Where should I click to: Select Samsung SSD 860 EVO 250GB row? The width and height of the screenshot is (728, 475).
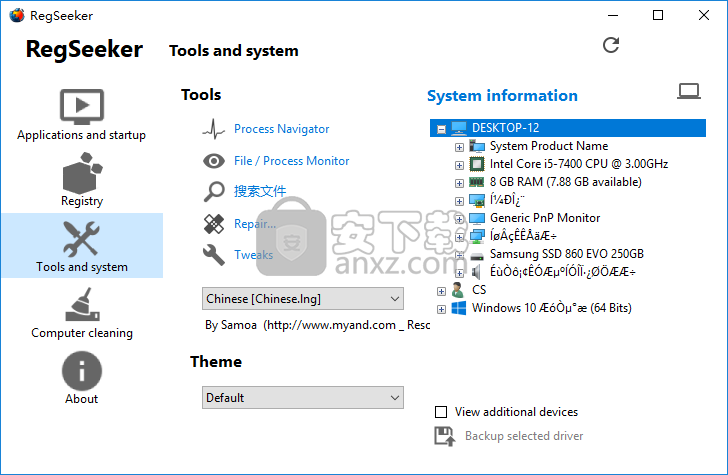[566, 254]
